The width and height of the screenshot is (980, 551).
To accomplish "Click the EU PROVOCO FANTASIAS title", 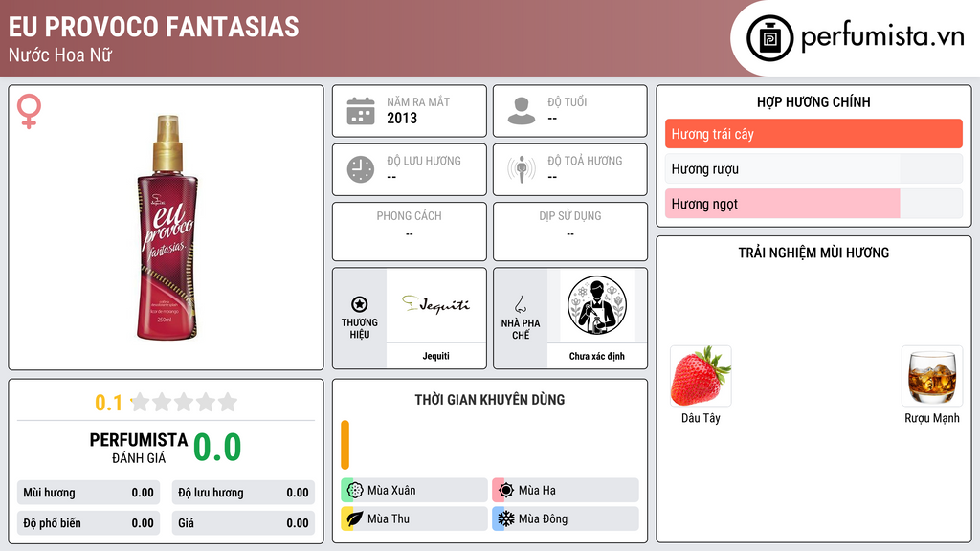I will coord(154,27).
